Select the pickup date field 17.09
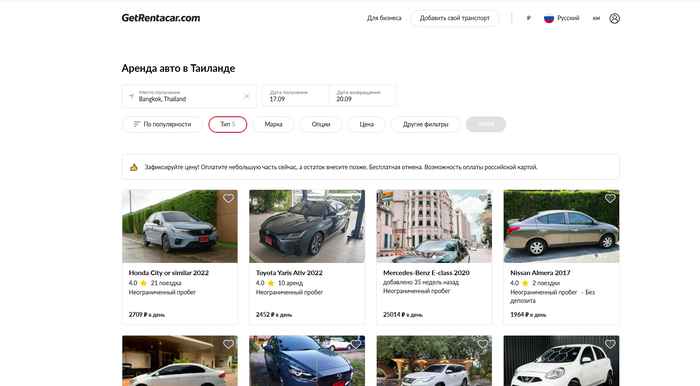 295,95
